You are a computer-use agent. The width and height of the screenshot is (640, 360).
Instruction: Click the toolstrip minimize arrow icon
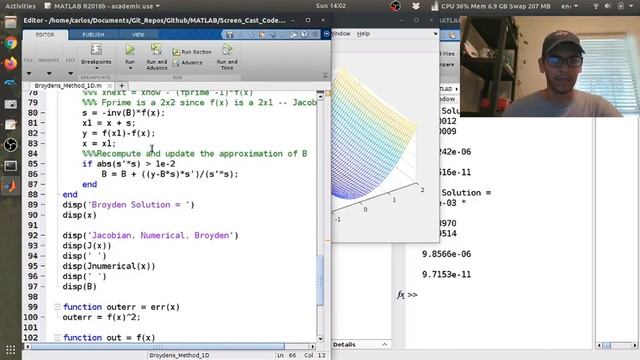pos(325,76)
